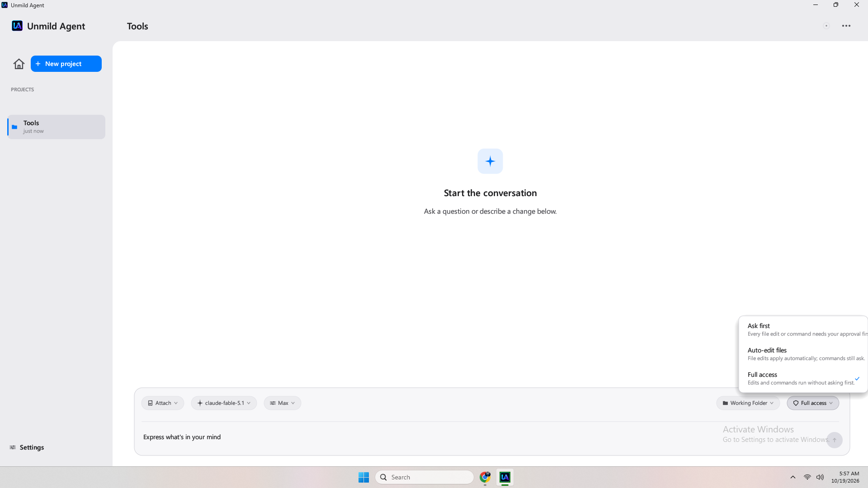Open the Windows Start menu
Image resolution: width=868 pixels, height=488 pixels.
click(363, 477)
